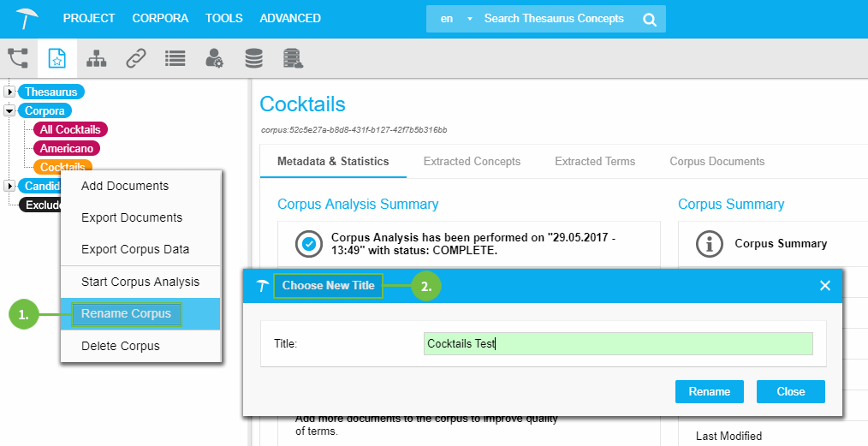Open the thesaurus tree view icon
The height and width of the screenshot is (446, 868).
18,58
